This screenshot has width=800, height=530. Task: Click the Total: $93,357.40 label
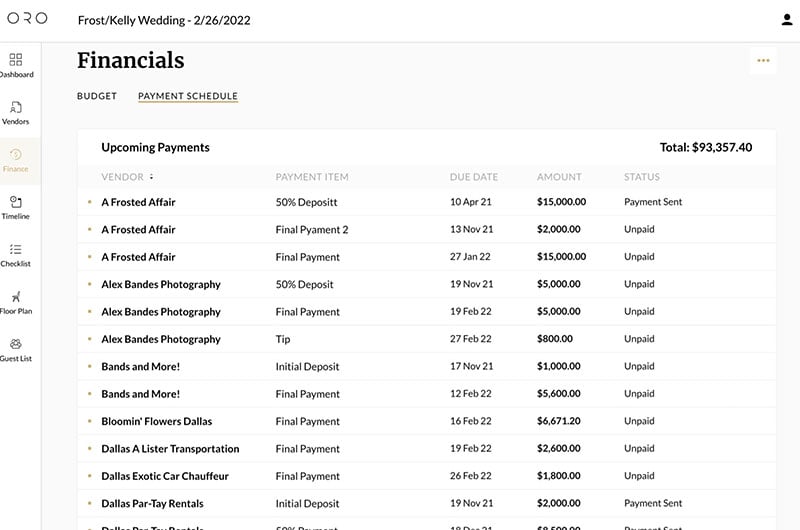706,147
